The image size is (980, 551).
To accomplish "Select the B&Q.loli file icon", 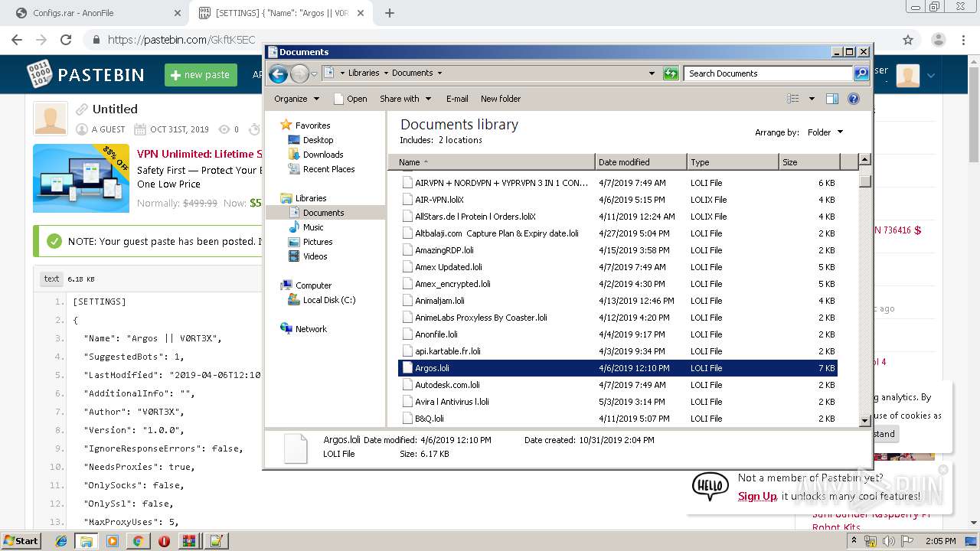I will (407, 419).
